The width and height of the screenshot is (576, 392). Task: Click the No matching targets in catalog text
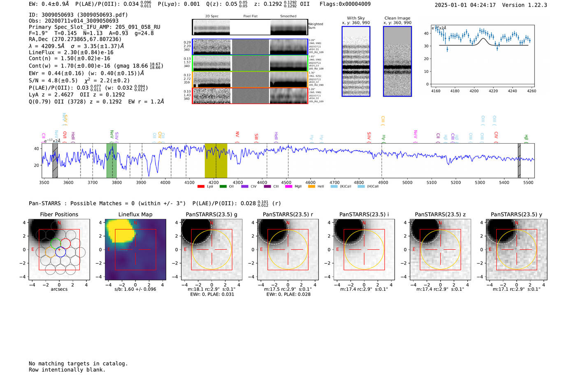click(x=78, y=363)
